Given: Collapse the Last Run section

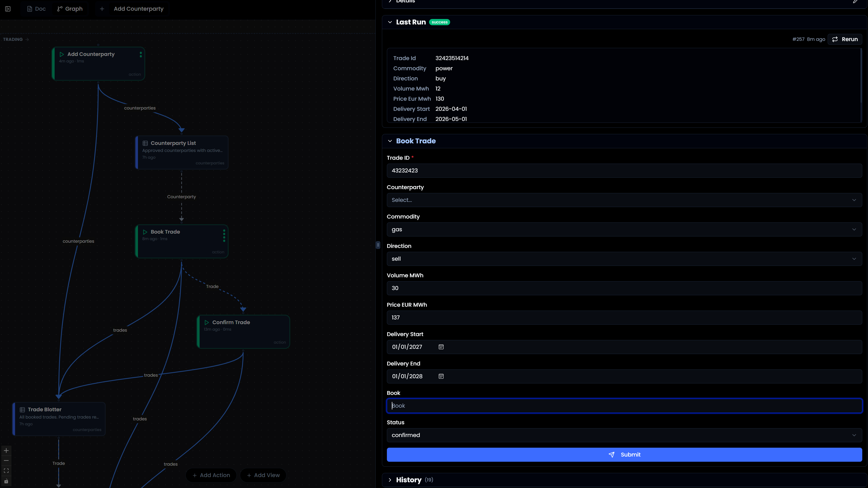Looking at the screenshot, I should (390, 22).
